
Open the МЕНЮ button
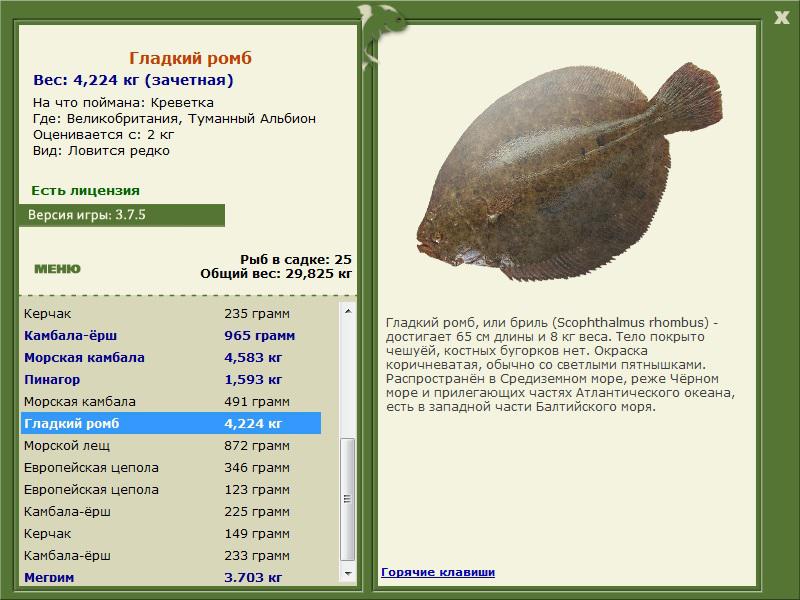57,269
